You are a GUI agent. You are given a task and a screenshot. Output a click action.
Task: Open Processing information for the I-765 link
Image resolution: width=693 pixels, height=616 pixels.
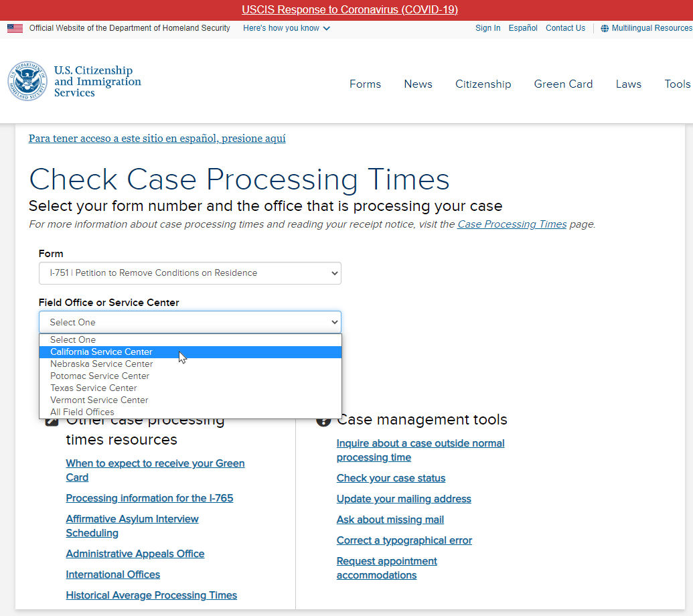149,498
